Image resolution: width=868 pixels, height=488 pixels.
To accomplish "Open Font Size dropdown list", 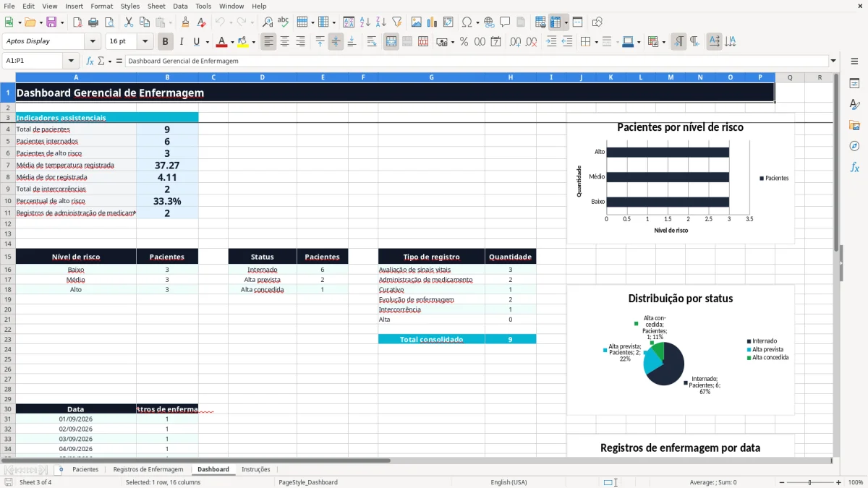I will (145, 42).
